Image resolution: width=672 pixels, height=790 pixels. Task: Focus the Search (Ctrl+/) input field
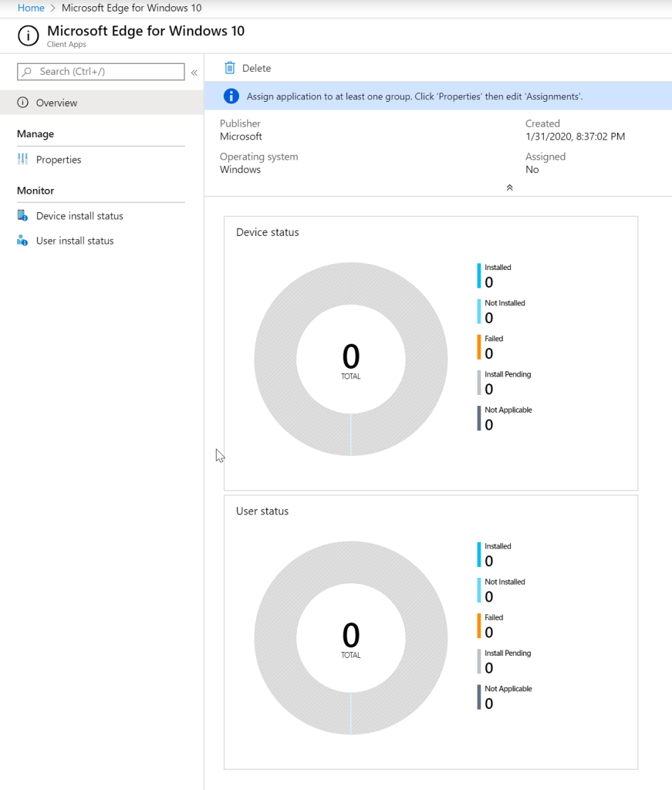(108, 72)
